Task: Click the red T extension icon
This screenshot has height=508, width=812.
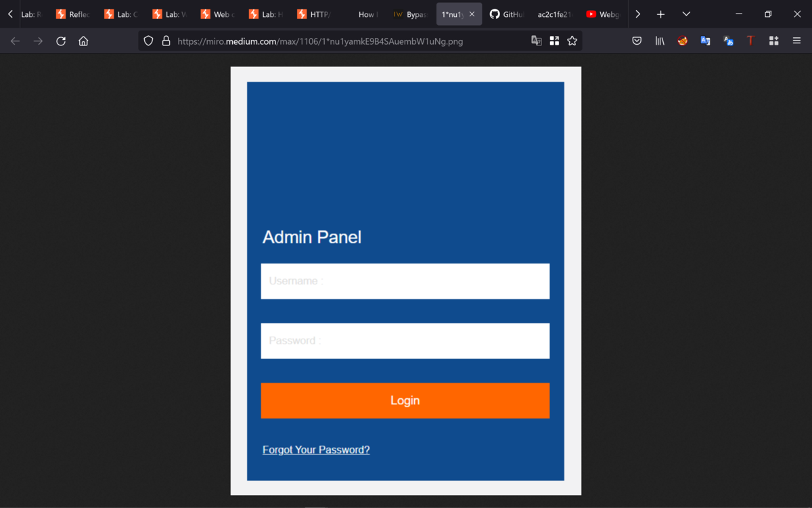Action: pyautogui.click(x=750, y=41)
